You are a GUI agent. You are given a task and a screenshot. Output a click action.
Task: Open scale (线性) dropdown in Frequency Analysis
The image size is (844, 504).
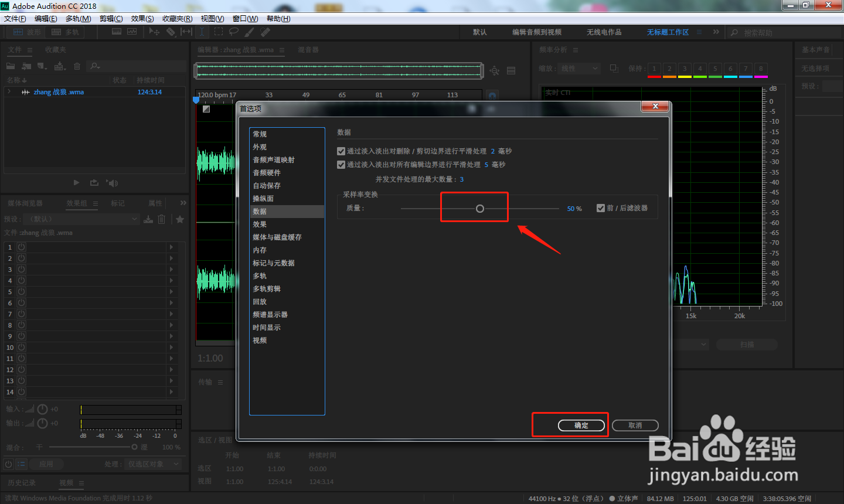pos(579,69)
